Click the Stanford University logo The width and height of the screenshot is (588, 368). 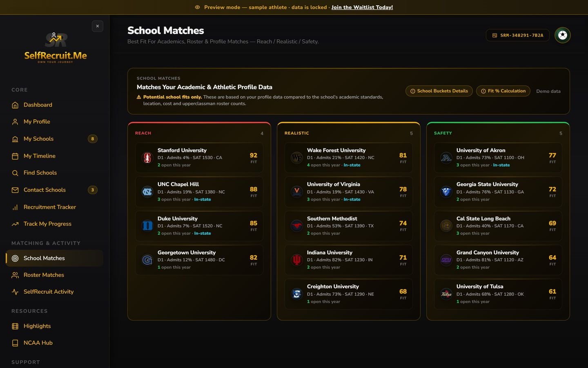tap(147, 157)
